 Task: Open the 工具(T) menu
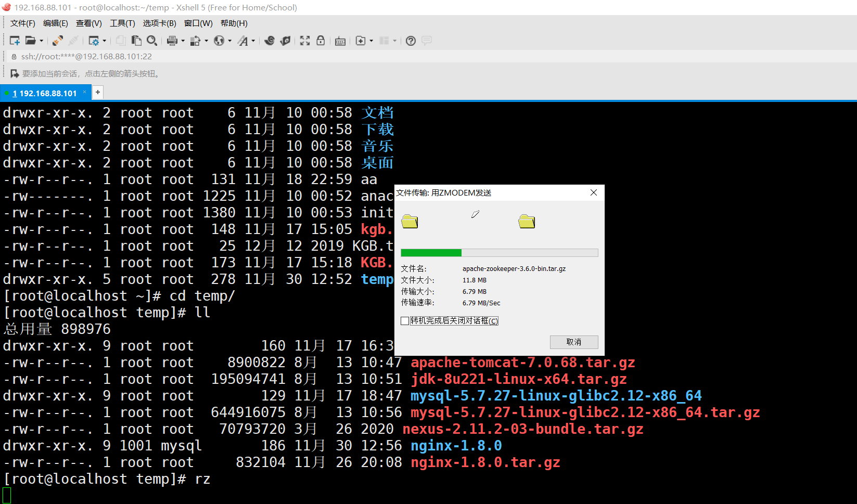122,23
